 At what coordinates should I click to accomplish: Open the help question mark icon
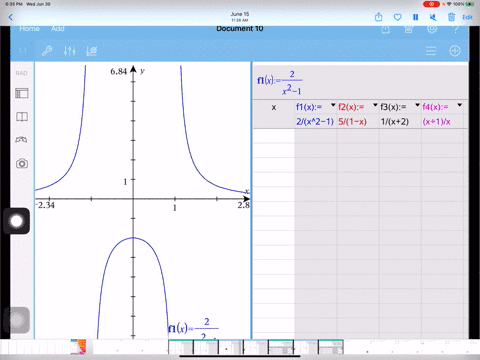click(455, 29)
